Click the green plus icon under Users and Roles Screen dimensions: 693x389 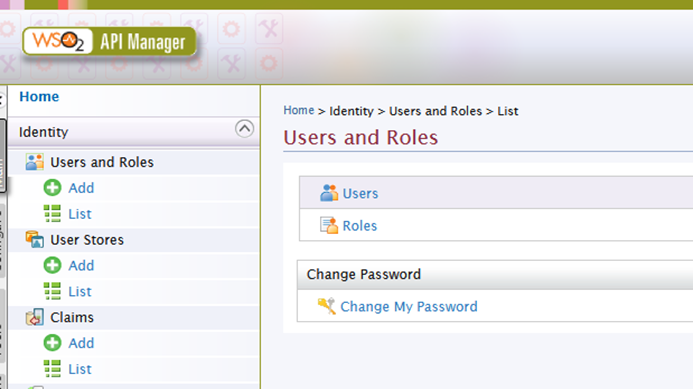point(53,188)
